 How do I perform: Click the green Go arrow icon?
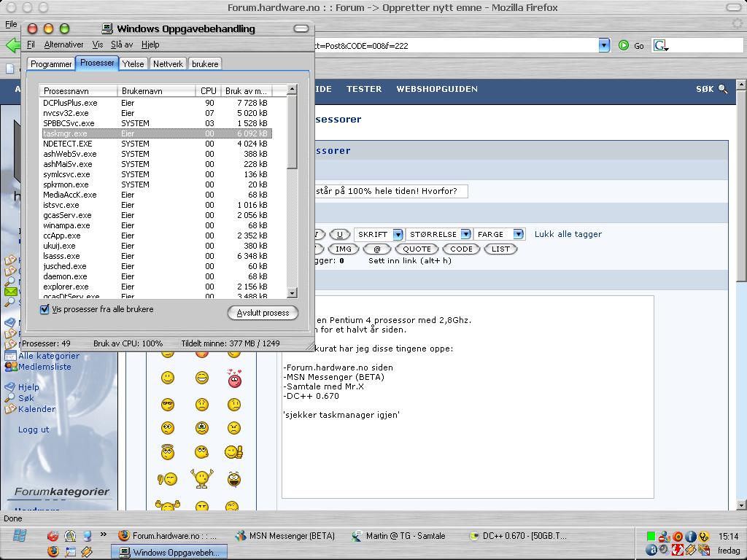pyautogui.click(x=624, y=45)
